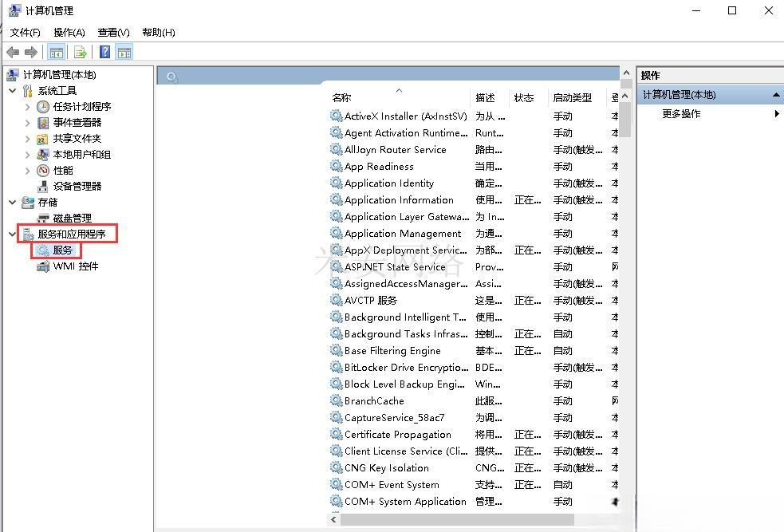Open the 文件(F) menu
The height and width of the screenshot is (532, 784).
tap(25, 33)
